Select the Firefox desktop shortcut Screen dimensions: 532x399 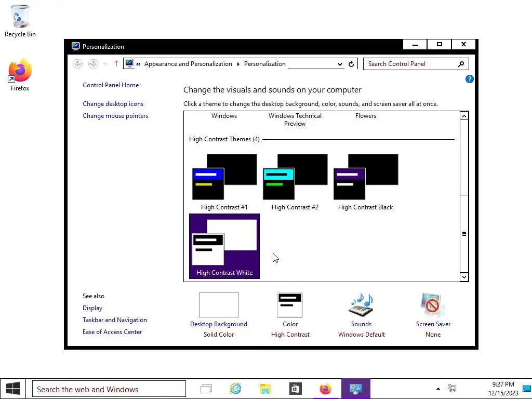pyautogui.click(x=20, y=75)
